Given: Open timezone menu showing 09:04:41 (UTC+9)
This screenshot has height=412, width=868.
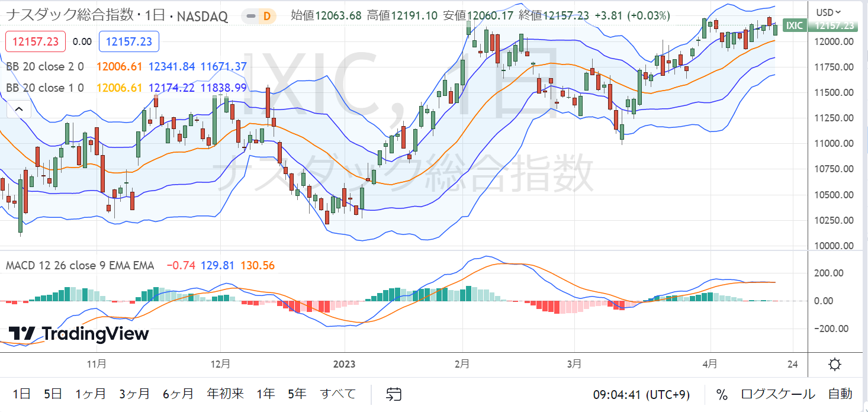Looking at the screenshot, I should (x=642, y=394).
